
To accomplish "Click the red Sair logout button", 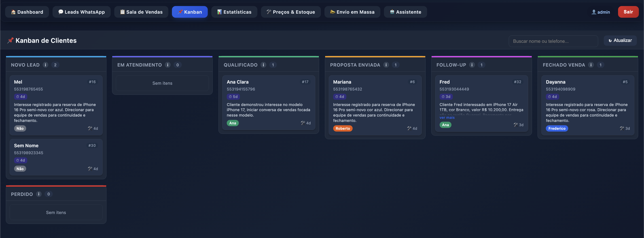I will click(x=628, y=12).
